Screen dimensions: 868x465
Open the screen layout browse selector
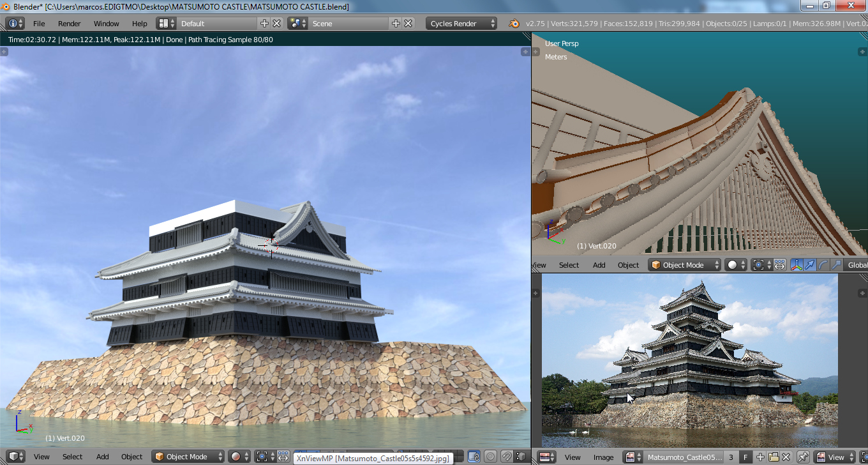[167, 24]
